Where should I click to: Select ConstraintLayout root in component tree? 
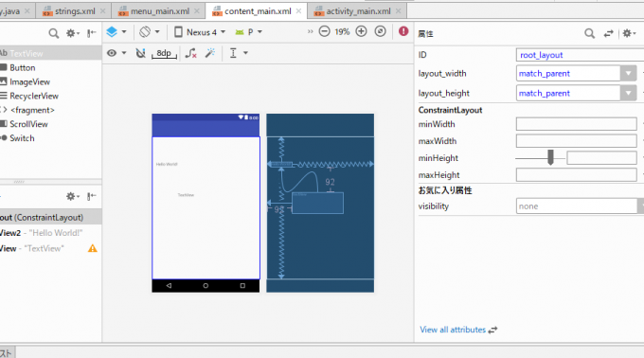coord(50,217)
